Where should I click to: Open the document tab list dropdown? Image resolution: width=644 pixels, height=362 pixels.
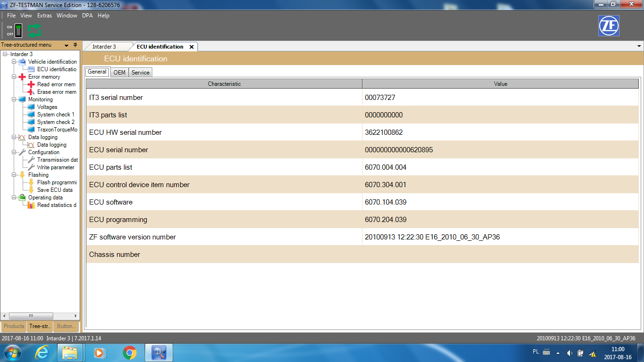[639, 46]
